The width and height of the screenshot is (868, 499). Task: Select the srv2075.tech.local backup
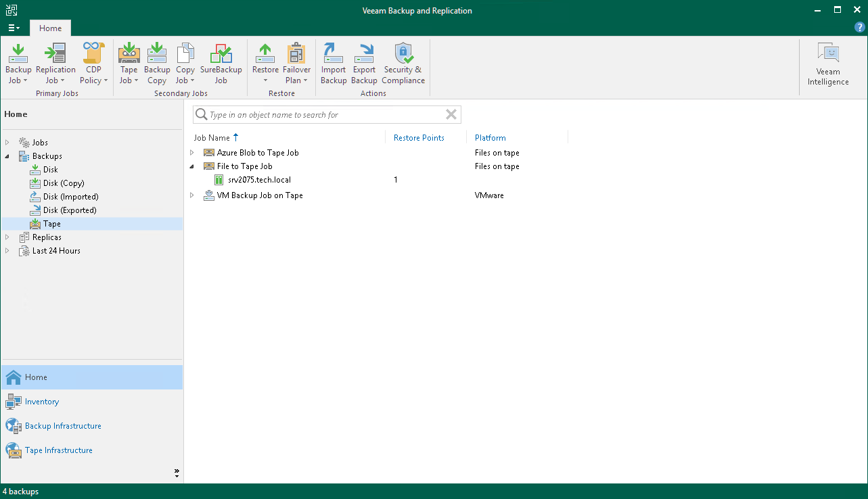coord(259,180)
